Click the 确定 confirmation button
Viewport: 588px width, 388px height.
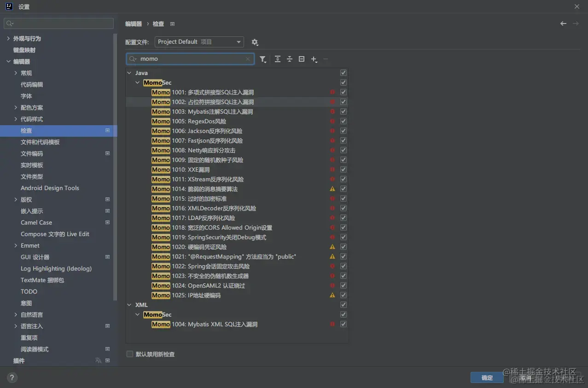(x=487, y=377)
